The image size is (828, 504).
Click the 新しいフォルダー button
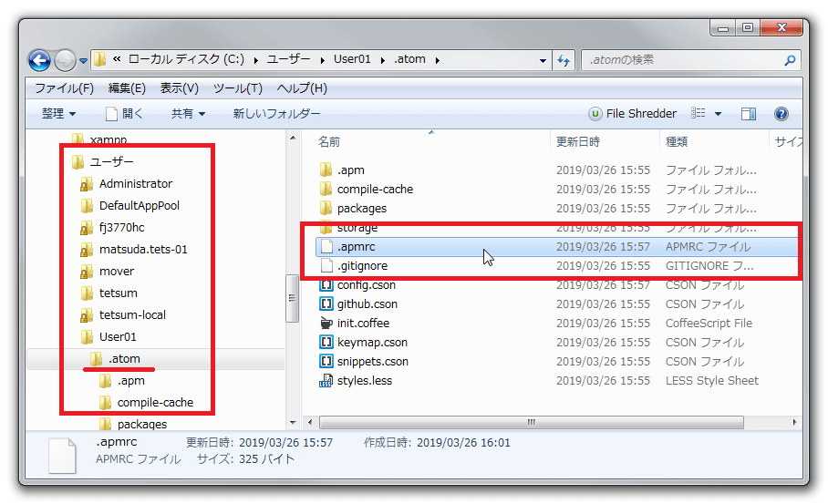pyautogui.click(x=276, y=114)
